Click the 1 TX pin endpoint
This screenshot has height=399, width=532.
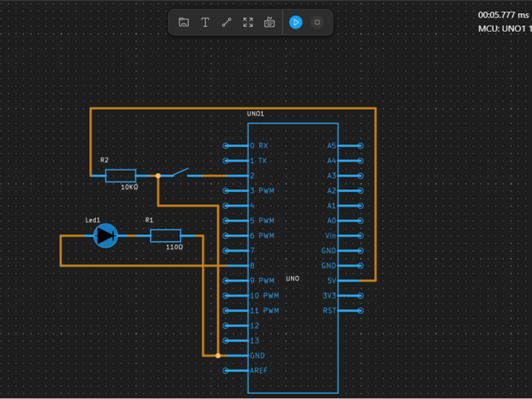tap(226, 161)
